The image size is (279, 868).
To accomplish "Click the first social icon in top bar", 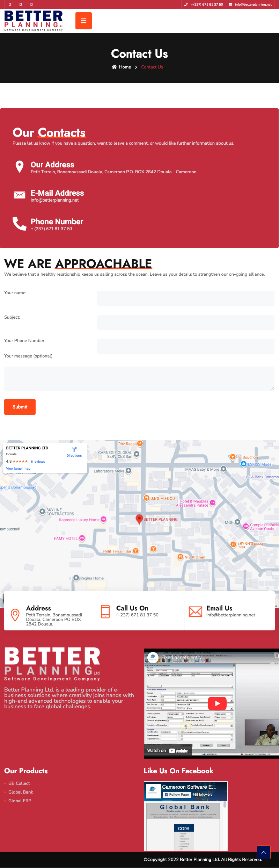I will [10, 5].
